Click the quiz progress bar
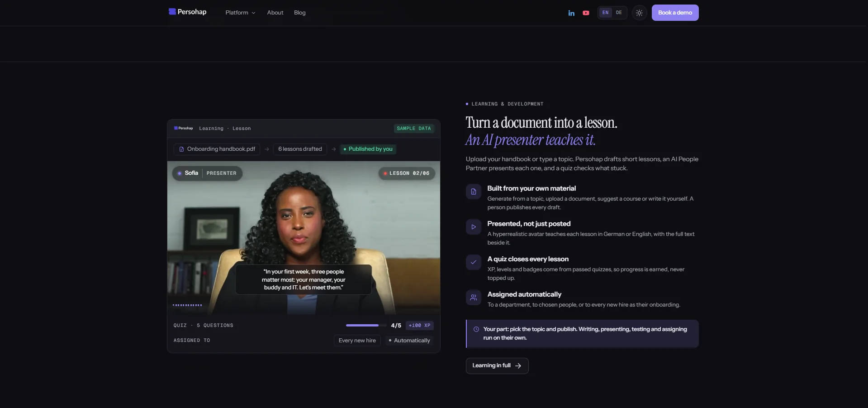 [x=367, y=326]
